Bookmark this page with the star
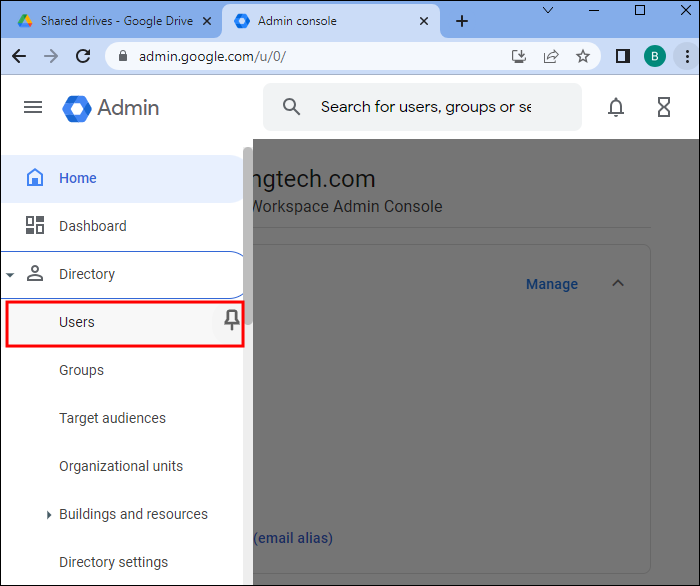 point(583,56)
